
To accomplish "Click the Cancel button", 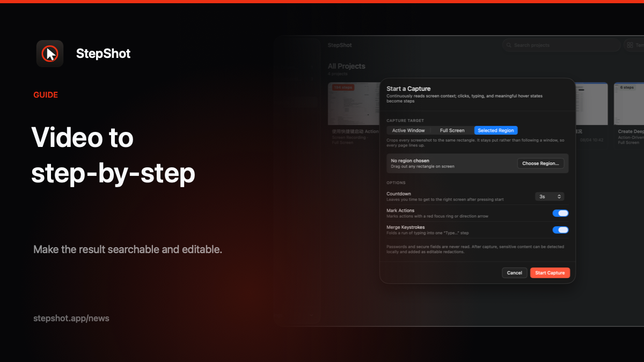I will tap(514, 272).
